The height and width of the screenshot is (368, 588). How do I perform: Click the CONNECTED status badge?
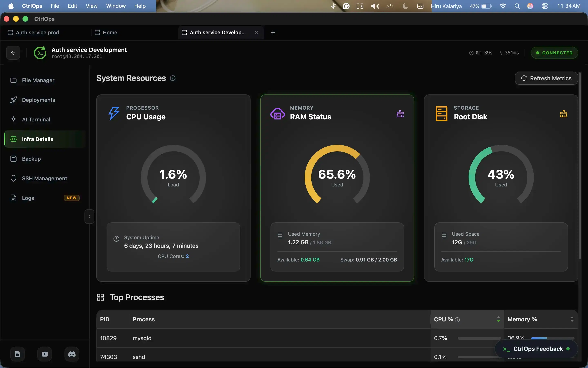click(554, 53)
